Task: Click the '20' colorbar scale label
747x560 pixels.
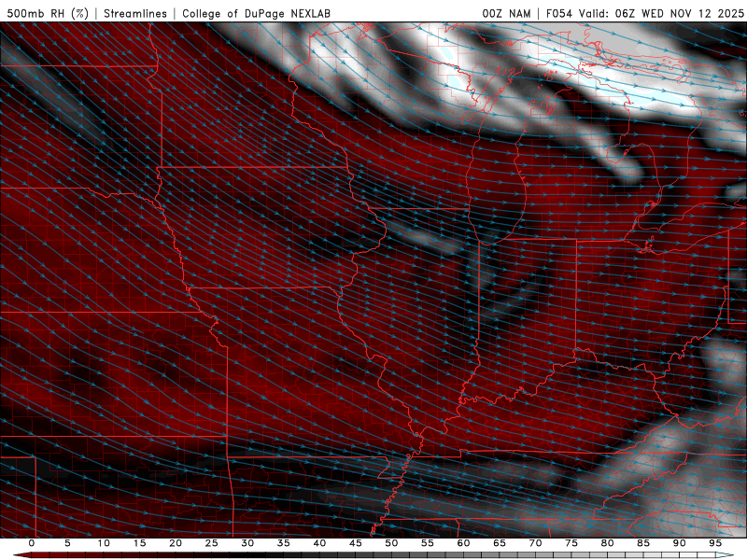Action: (176, 543)
